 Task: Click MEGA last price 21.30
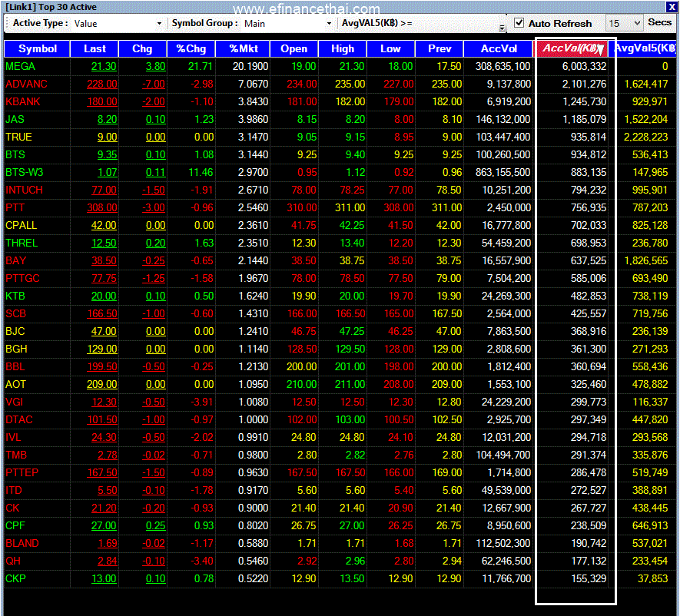click(104, 66)
